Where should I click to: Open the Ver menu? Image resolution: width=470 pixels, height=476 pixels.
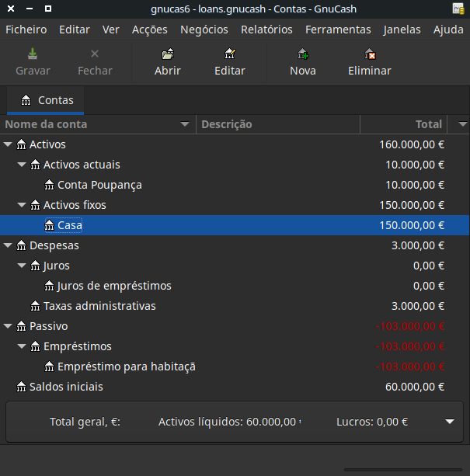tap(111, 30)
